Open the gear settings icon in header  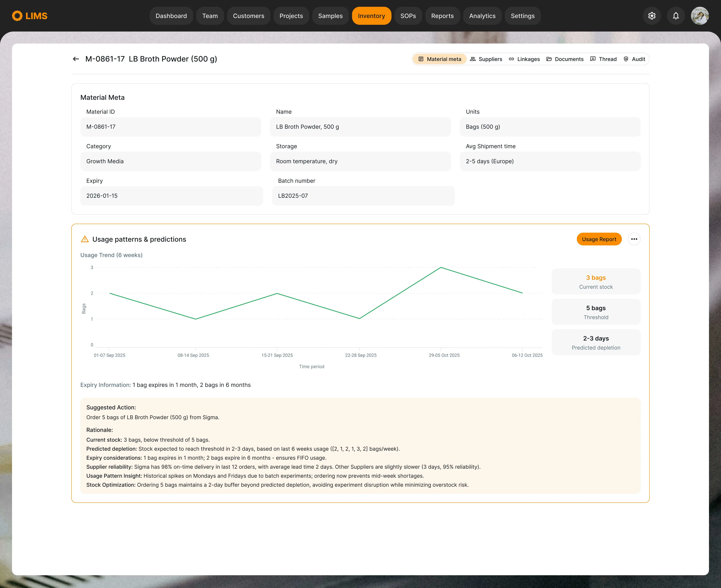(x=652, y=16)
